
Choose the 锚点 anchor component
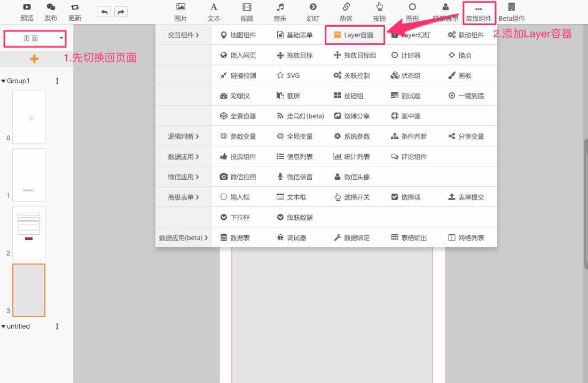(x=460, y=55)
